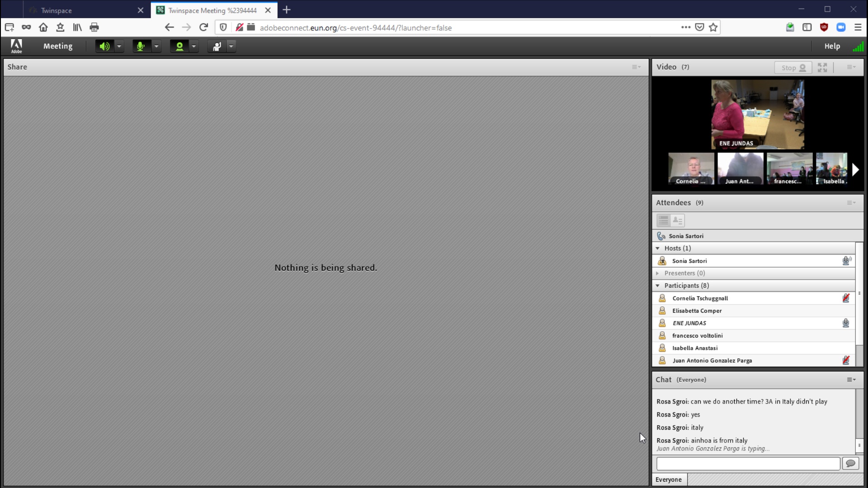Toggle the webcam button in toolbar

(179, 46)
